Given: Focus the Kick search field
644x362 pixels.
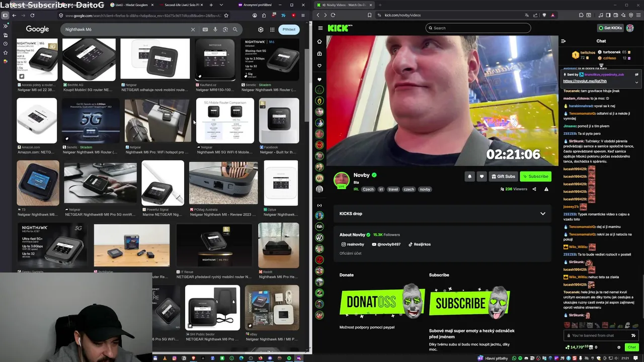Looking at the screenshot, I should tap(478, 28).
